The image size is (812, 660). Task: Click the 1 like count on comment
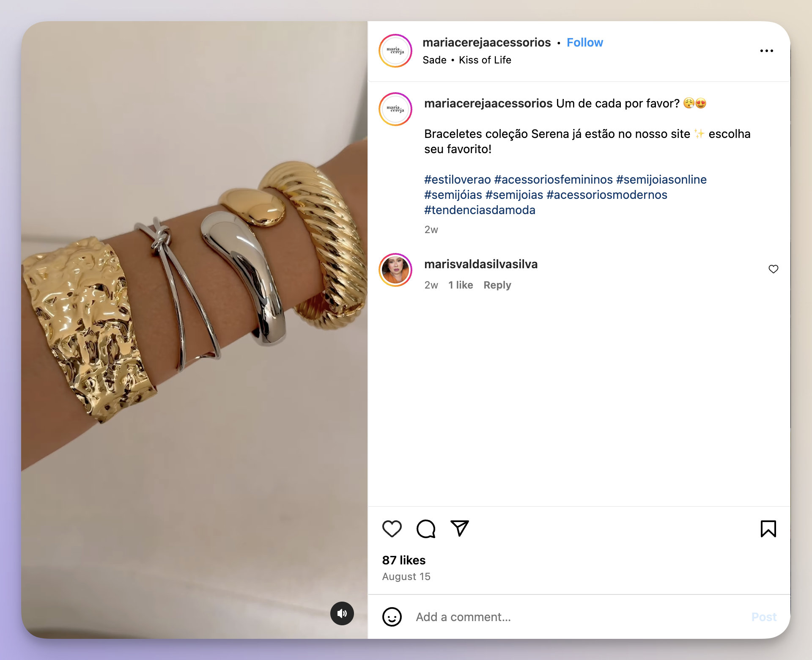(460, 284)
